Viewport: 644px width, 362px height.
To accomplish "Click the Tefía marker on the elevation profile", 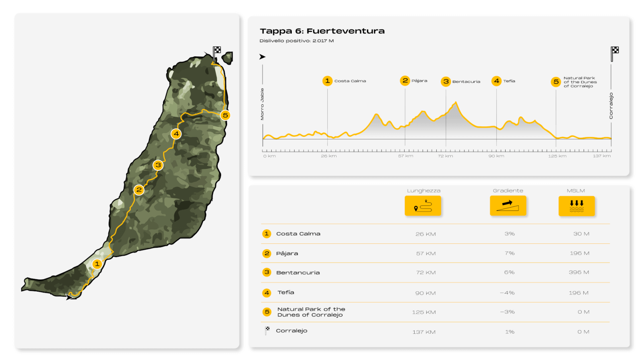I will pyautogui.click(x=496, y=81).
